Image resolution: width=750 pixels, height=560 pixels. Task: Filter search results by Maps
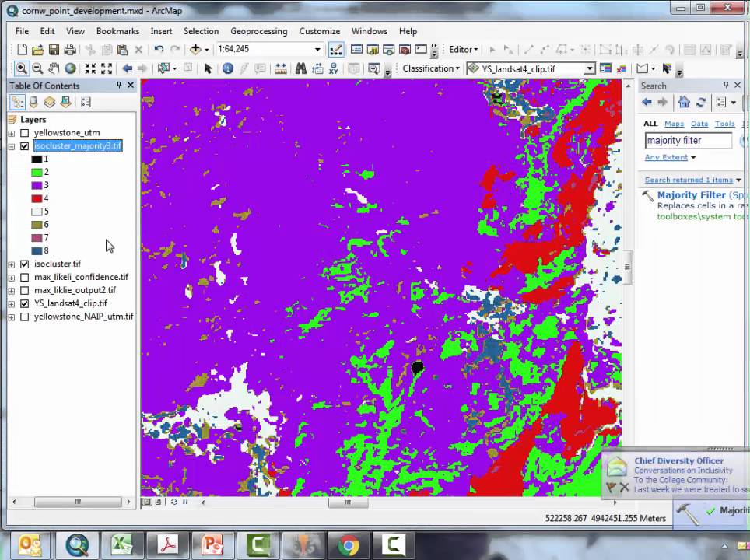pos(674,124)
